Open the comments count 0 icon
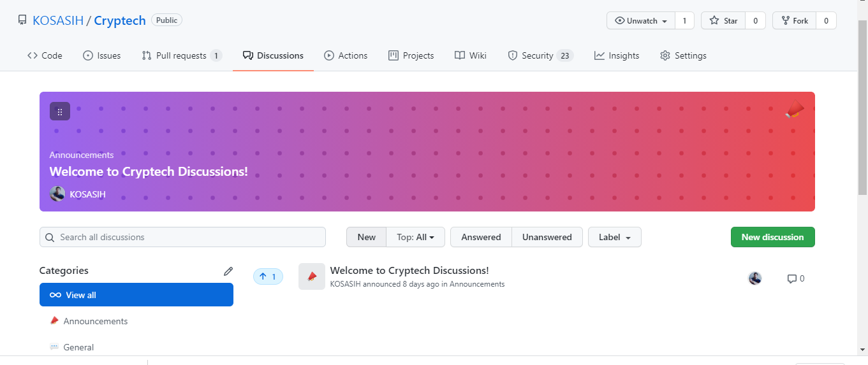Screen dimensions: 868x365 (x=796, y=278)
